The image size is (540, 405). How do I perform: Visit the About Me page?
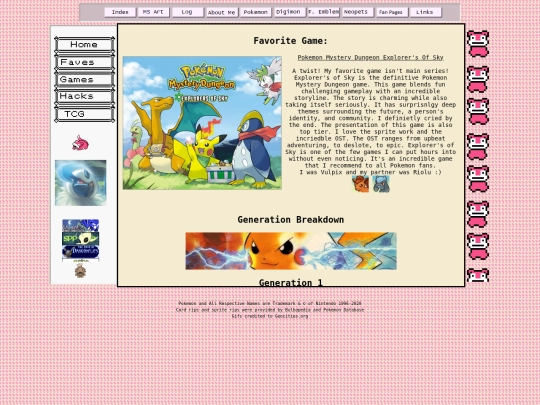coord(221,12)
